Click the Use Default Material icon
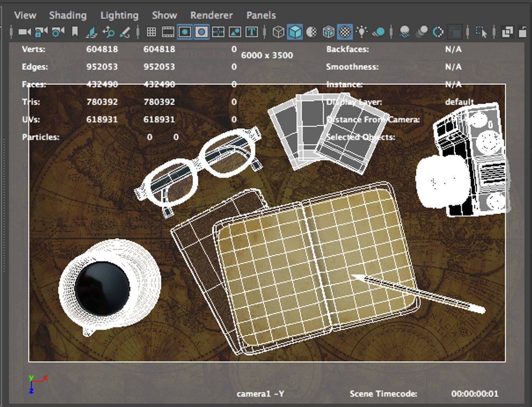The image size is (532, 407). 311,32
